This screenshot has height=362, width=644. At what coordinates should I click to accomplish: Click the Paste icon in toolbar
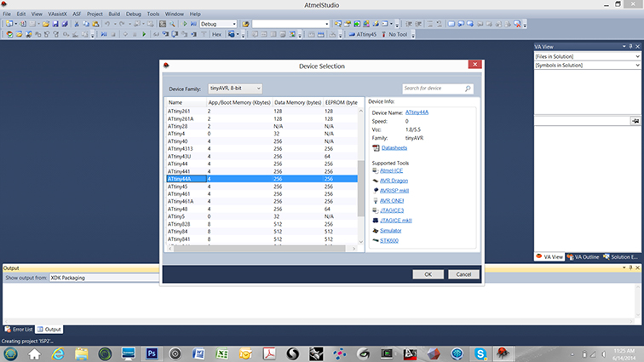pyautogui.click(x=95, y=24)
